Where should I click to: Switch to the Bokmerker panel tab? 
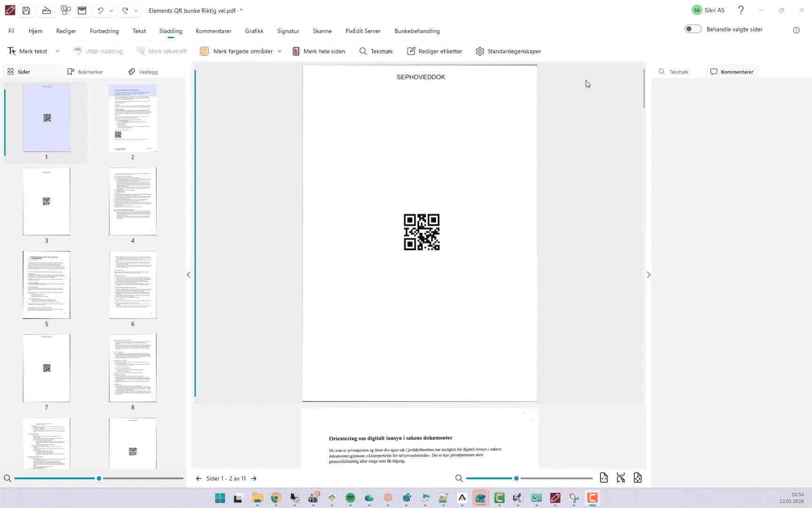pyautogui.click(x=85, y=72)
